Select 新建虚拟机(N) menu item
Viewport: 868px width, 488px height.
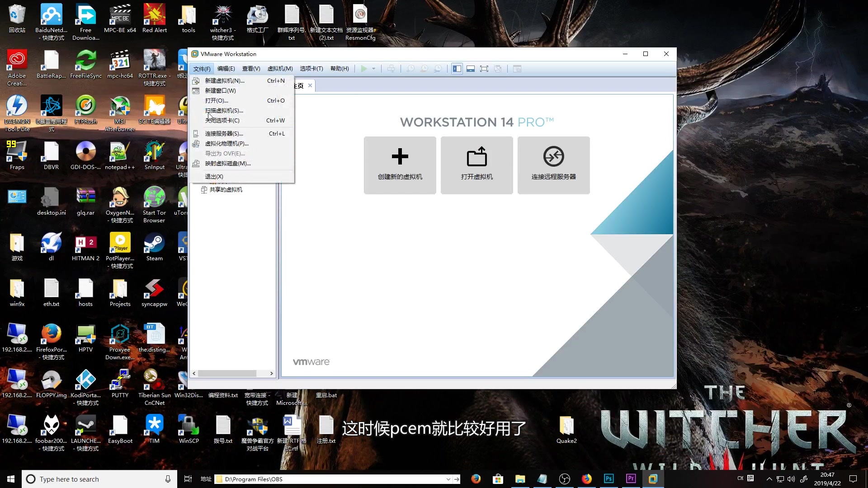(225, 80)
